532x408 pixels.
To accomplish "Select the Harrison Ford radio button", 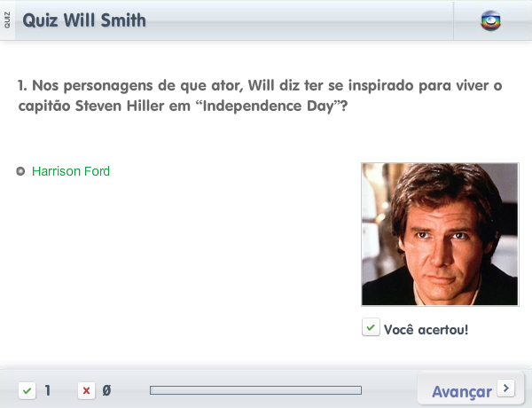I will (x=20, y=171).
